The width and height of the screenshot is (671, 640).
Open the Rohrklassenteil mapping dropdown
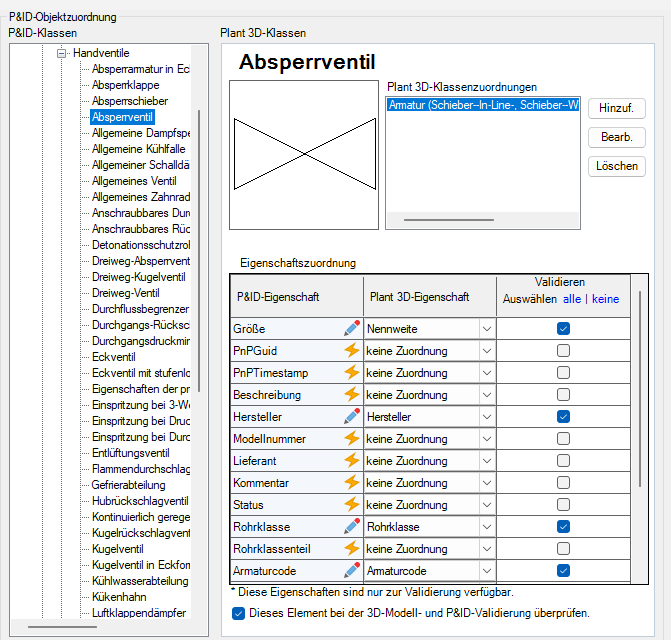click(487, 549)
